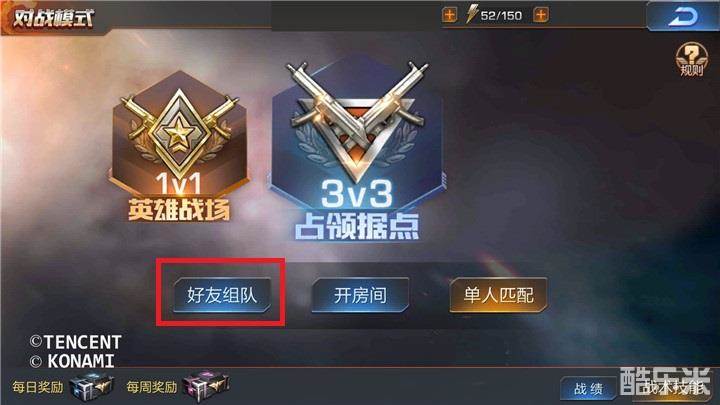Screen dimensions: 720x405
Task: Click the 好友组队 button
Action: [222, 295]
